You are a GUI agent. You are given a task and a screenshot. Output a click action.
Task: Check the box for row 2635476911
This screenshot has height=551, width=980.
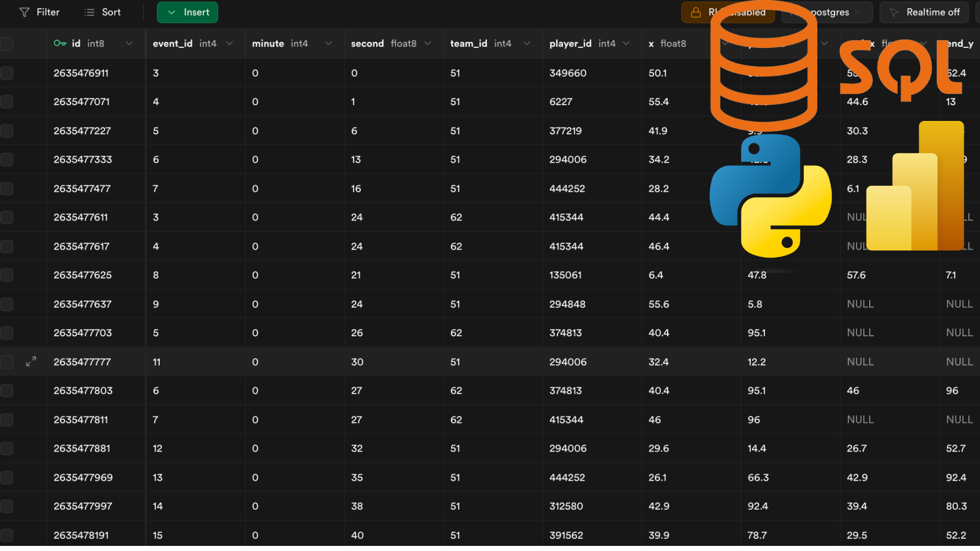click(x=7, y=73)
